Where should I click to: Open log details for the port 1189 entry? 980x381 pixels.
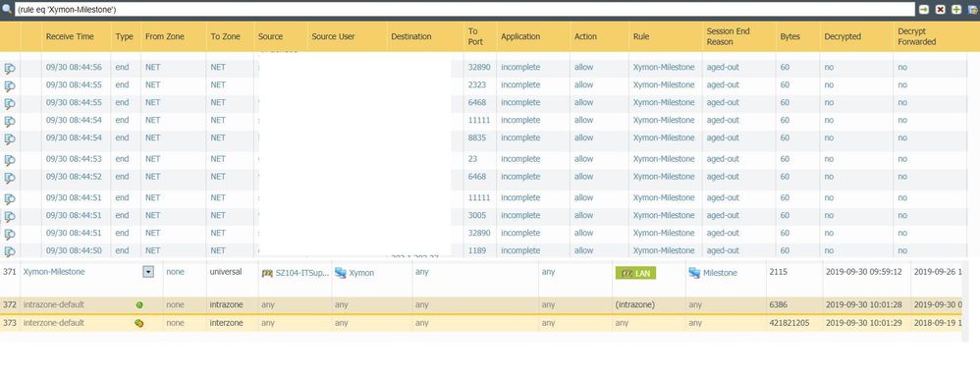pos(10,251)
